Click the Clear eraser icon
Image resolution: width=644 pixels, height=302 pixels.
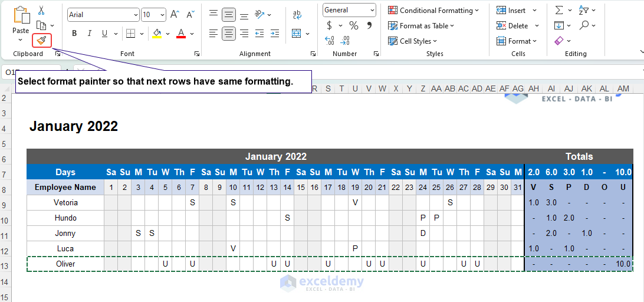click(x=559, y=41)
